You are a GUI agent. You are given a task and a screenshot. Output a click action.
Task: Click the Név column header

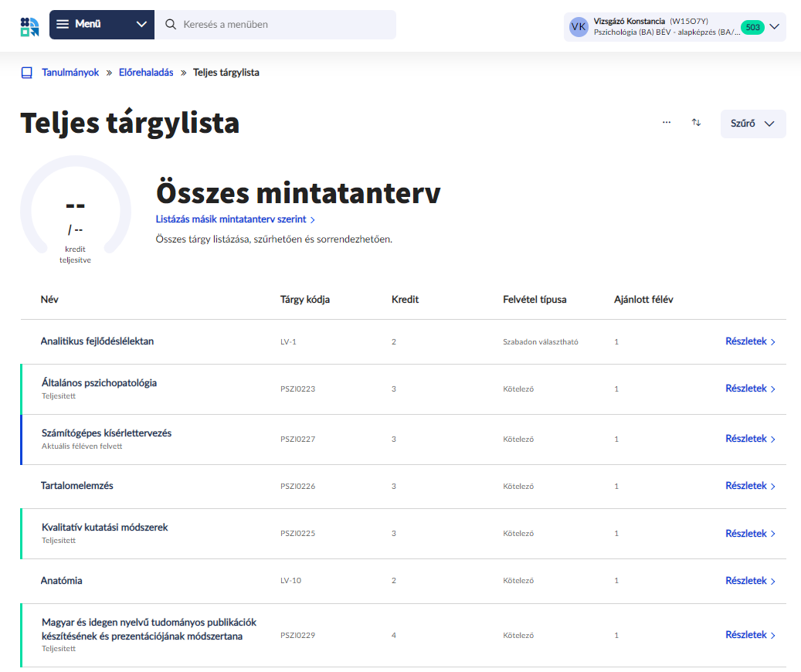pyautogui.click(x=49, y=300)
